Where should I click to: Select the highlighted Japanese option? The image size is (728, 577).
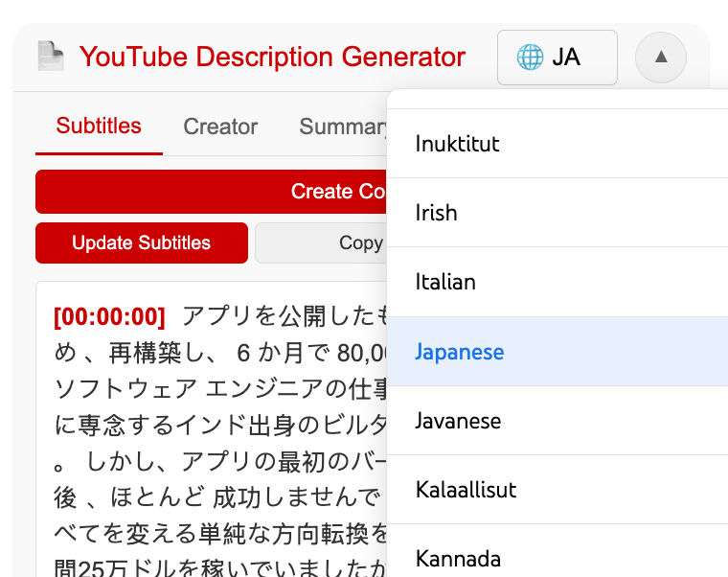point(557,351)
